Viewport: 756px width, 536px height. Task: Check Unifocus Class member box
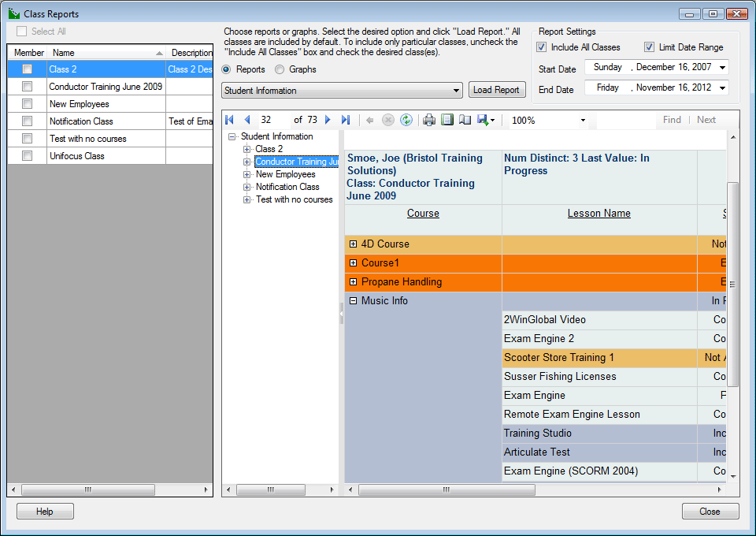coord(27,156)
